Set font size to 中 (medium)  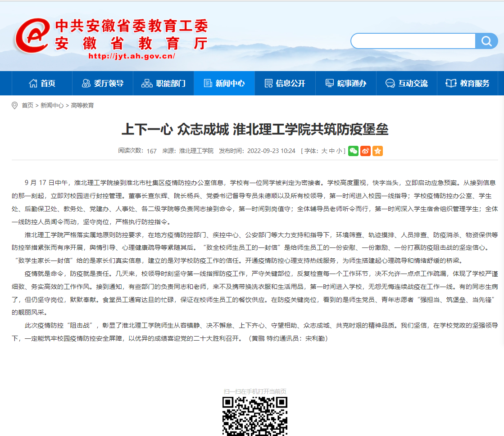point(332,151)
